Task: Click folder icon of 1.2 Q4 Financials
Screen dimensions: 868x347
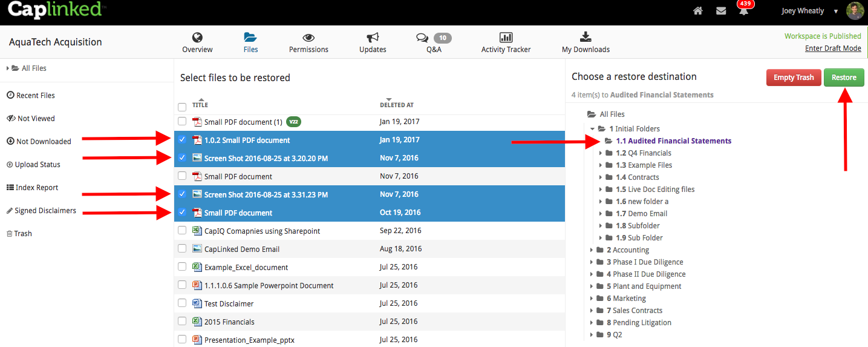Action: click(610, 153)
